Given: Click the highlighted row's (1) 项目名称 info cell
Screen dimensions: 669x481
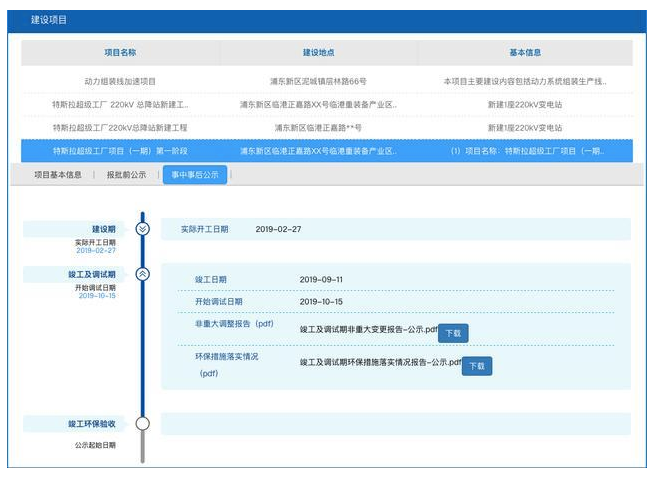Looking at the screenshot, I should (x=527, y=151).
